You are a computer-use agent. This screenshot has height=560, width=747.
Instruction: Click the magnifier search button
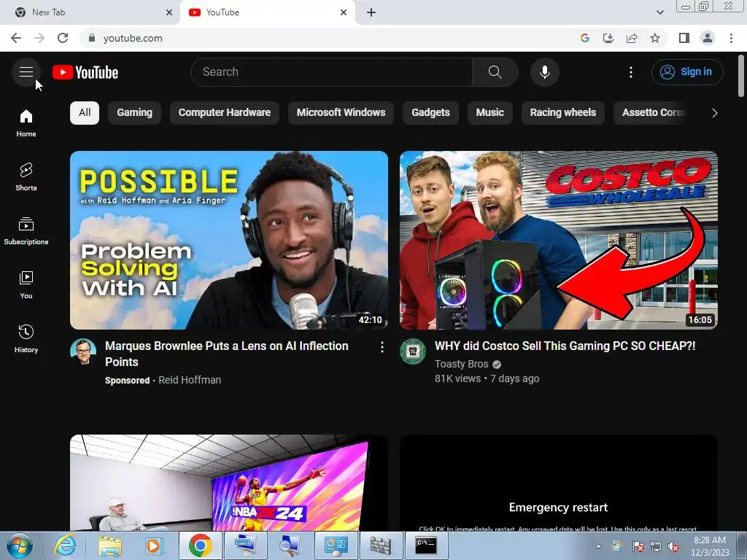click(x=495, y=72)
